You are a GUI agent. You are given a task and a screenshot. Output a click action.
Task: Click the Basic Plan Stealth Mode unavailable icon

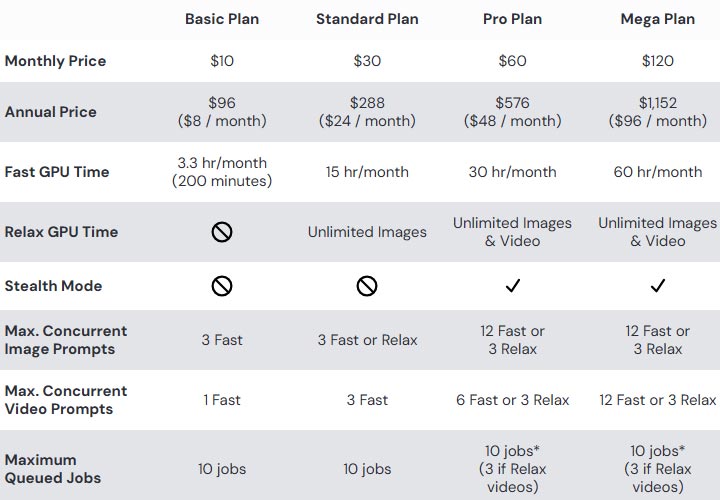(222, 286)
